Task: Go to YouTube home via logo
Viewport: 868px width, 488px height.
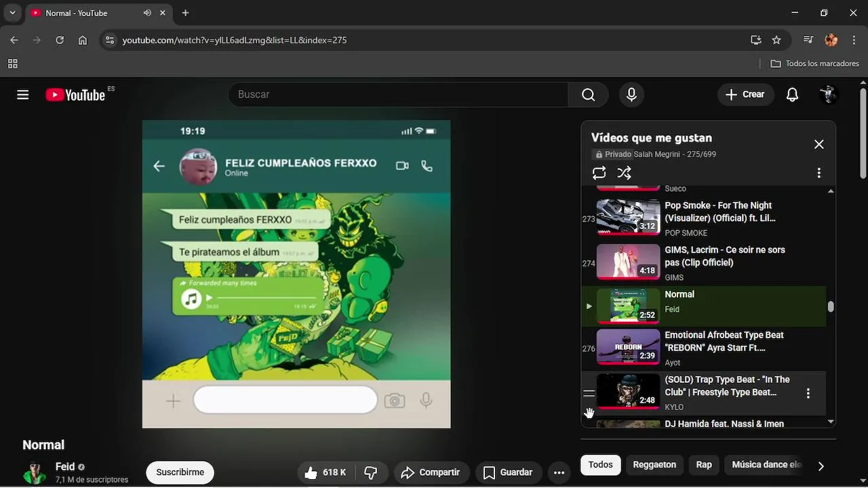Action: tap(75, 95)
